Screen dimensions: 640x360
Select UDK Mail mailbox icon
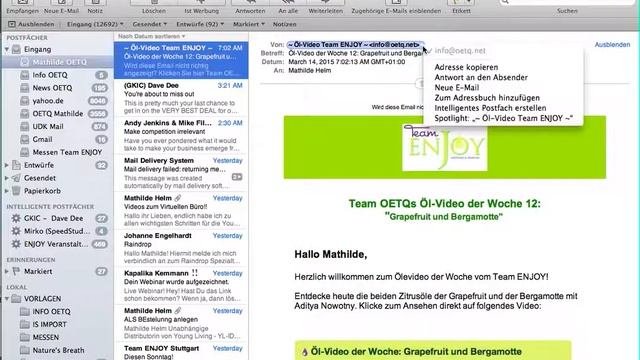[25, 127]
